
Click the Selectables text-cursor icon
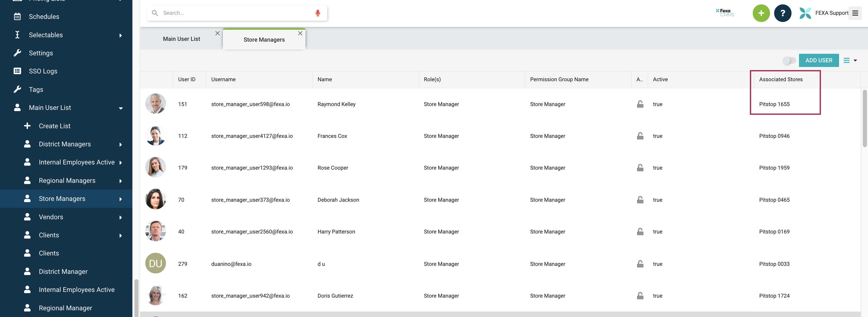tap(18, 35)
